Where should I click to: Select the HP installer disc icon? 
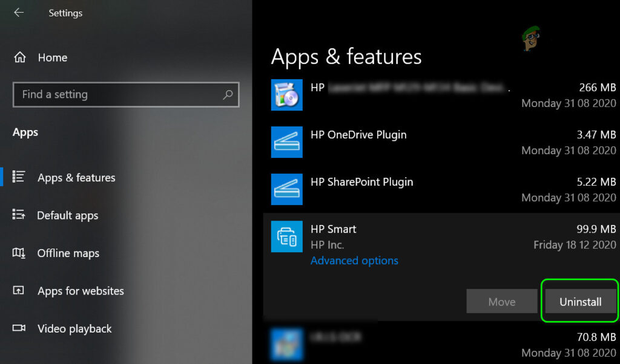(286, 95)
